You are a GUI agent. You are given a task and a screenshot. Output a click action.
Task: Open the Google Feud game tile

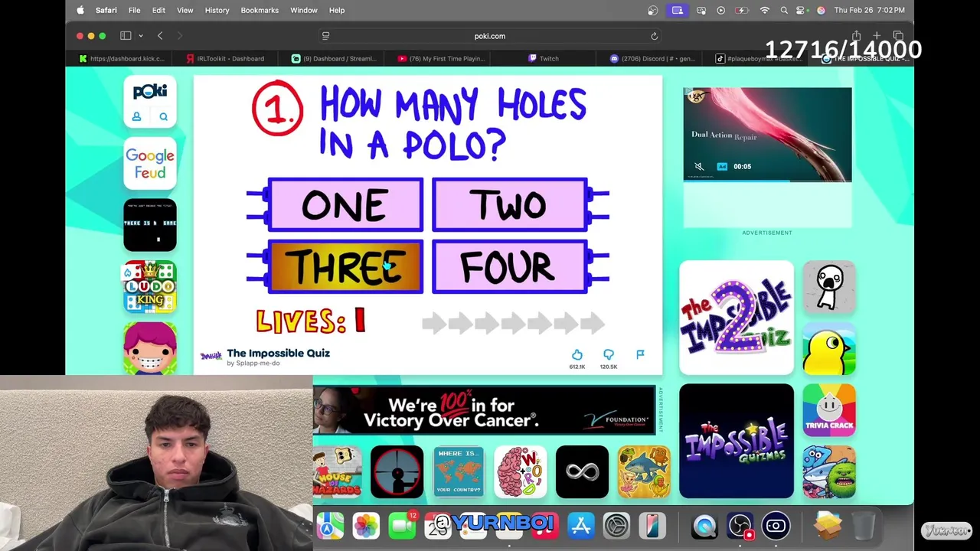click(x=150, y=163)
